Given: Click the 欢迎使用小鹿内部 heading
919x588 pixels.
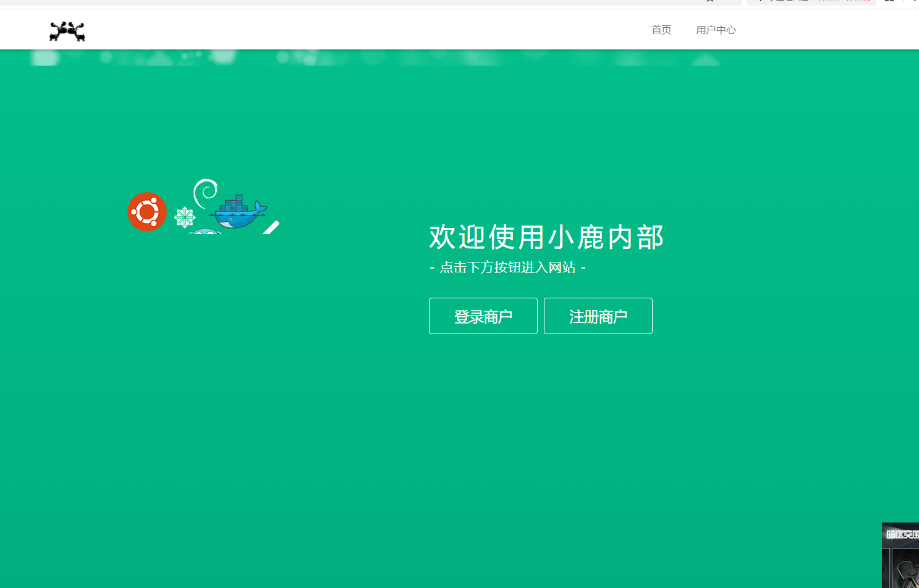Looking at the screenshot, I should (x=546, y=237).
